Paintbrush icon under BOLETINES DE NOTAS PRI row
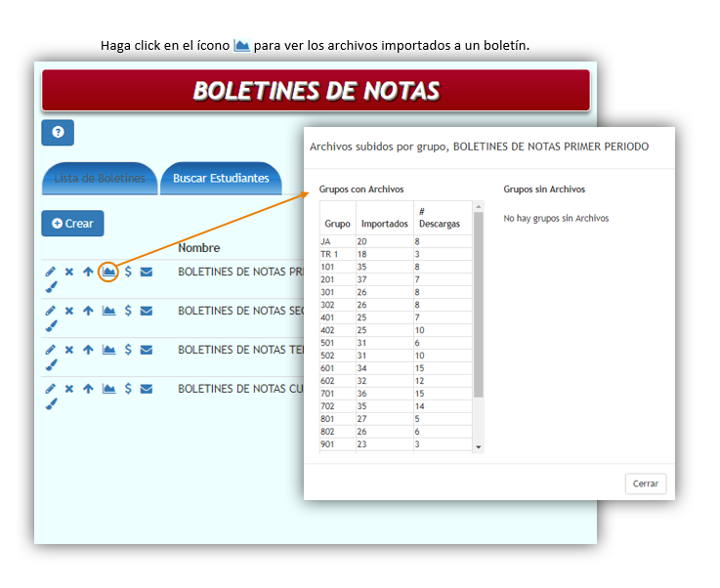The height and width of the screenshot is (588, 720). tap(51, 287)
